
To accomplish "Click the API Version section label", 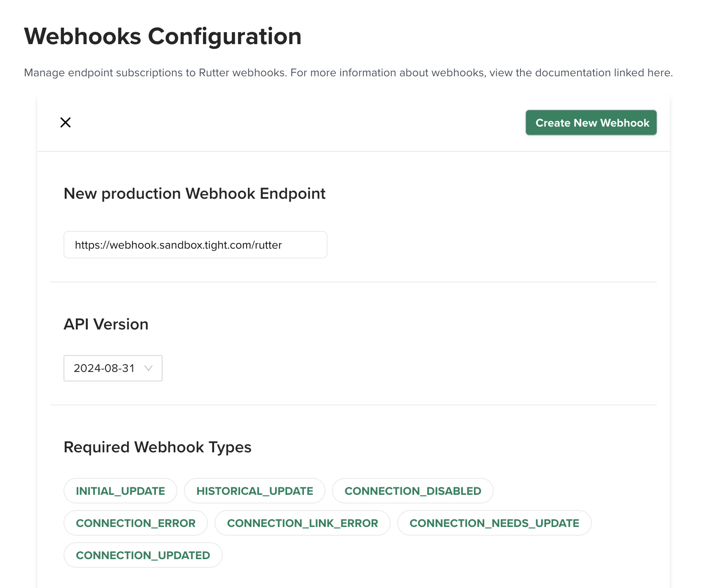I will coord(106,324).
